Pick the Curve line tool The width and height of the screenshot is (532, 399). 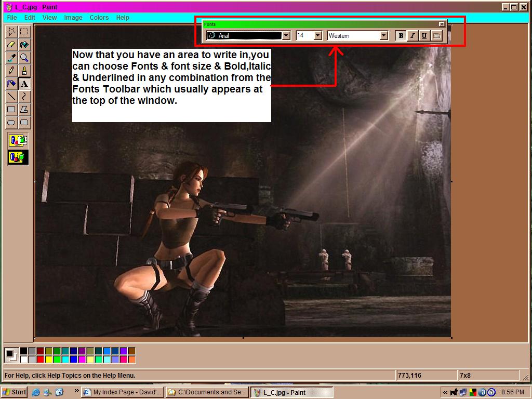24,97
